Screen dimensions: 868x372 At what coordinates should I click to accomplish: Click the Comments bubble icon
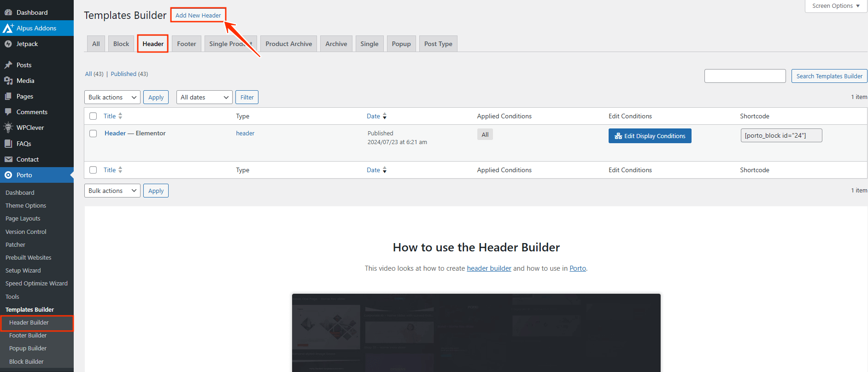(8, 112)
